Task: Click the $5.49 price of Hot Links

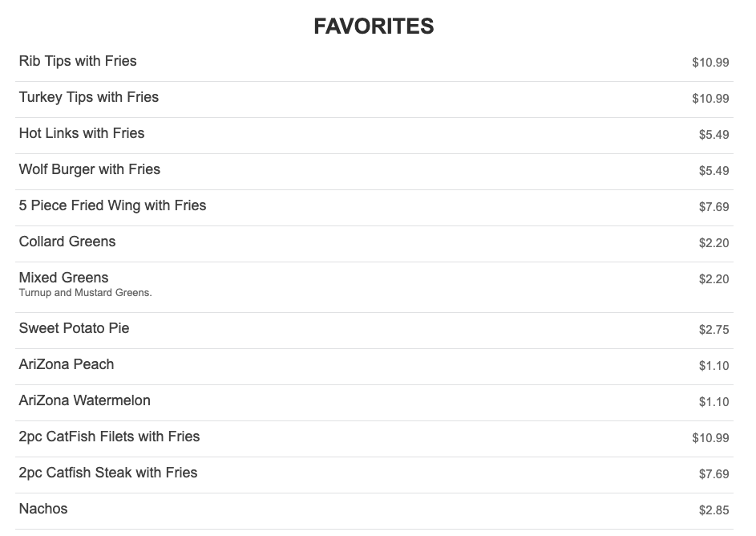Action: coord(714,135)
